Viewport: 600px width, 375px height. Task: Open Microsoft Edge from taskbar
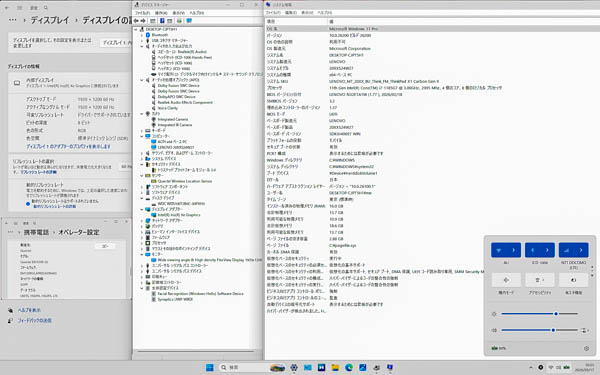[349, 367]
